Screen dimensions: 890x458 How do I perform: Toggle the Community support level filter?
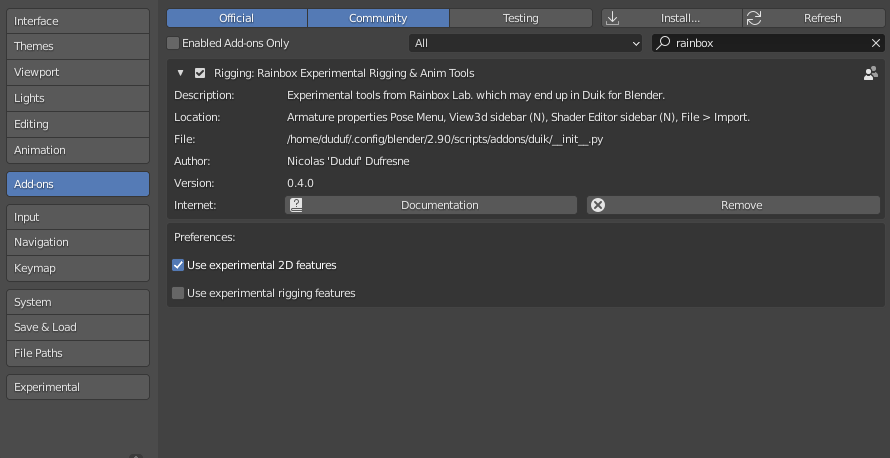pos(378,18)
